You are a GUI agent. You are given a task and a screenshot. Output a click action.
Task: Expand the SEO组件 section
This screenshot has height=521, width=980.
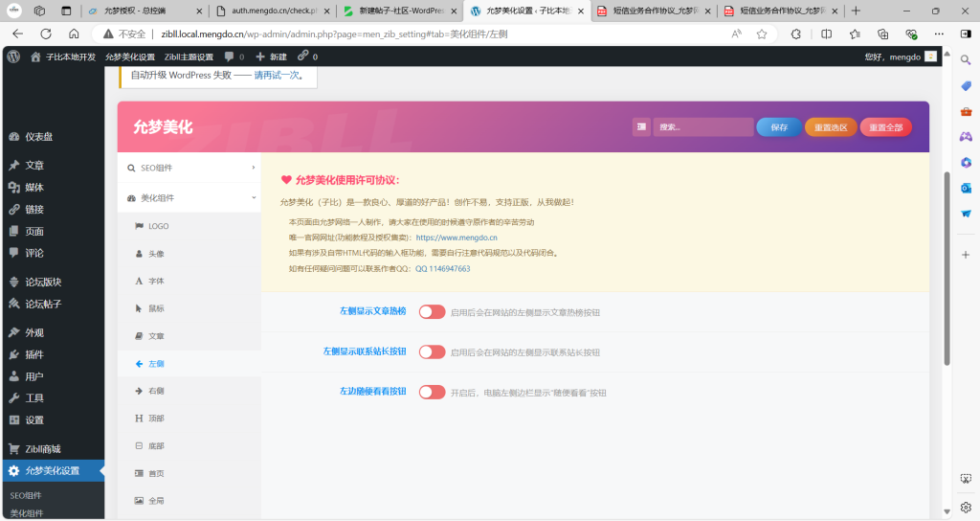tap(189, 168)
